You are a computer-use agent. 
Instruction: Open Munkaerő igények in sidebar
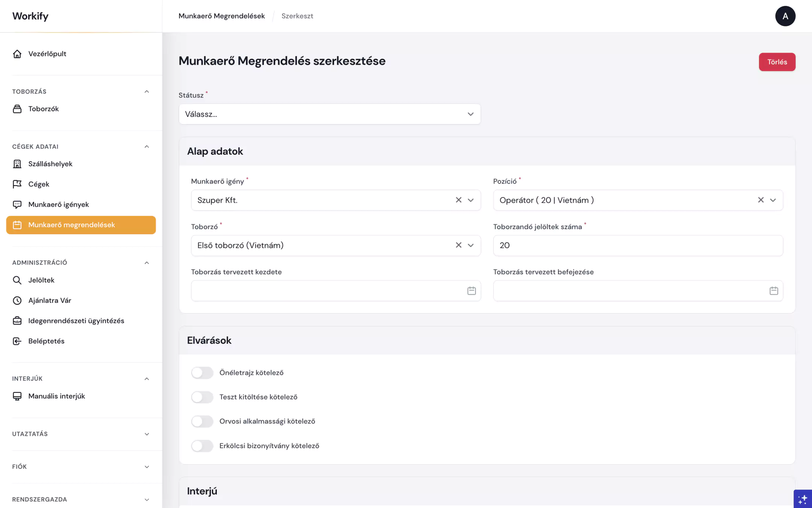59,204
